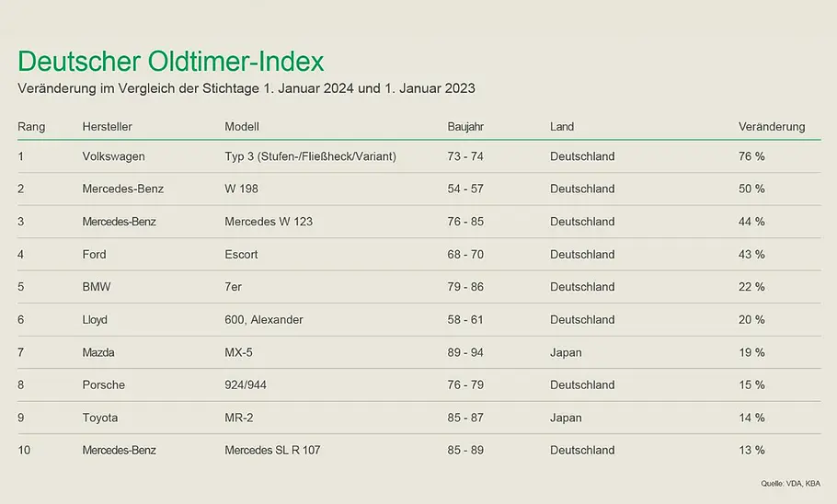837x504 pixels.
Task: Click the 20 % change value
Action: pyautogui.click(x=751, y=320)
